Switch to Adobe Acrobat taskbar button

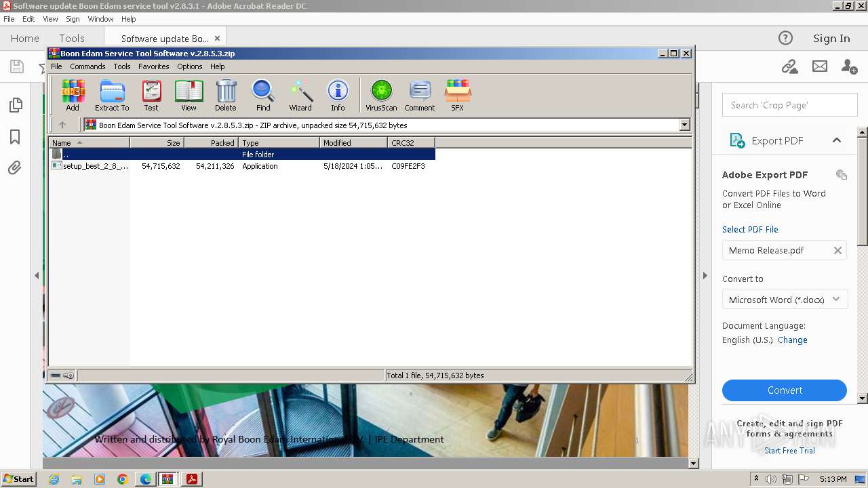(x=192, y=479)
